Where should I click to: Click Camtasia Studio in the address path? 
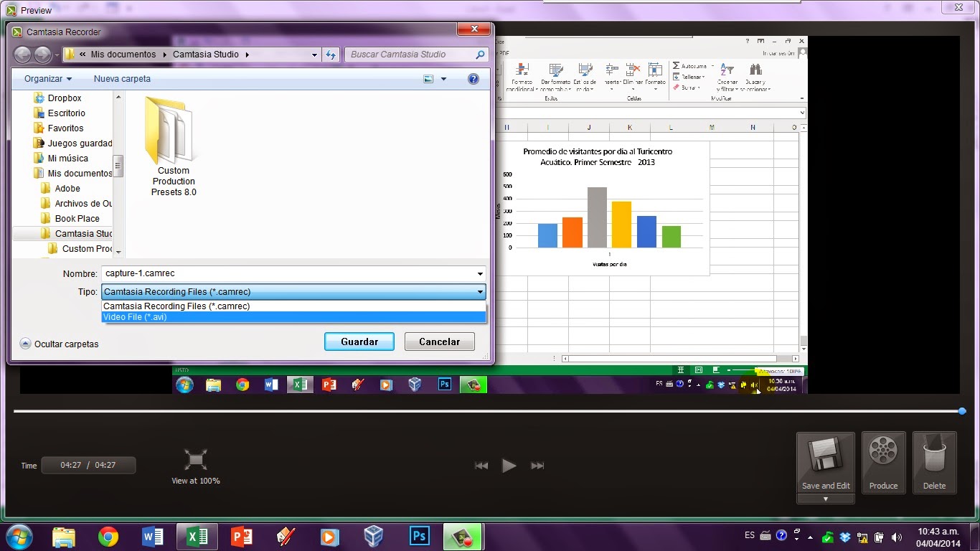tap(207, 55)
